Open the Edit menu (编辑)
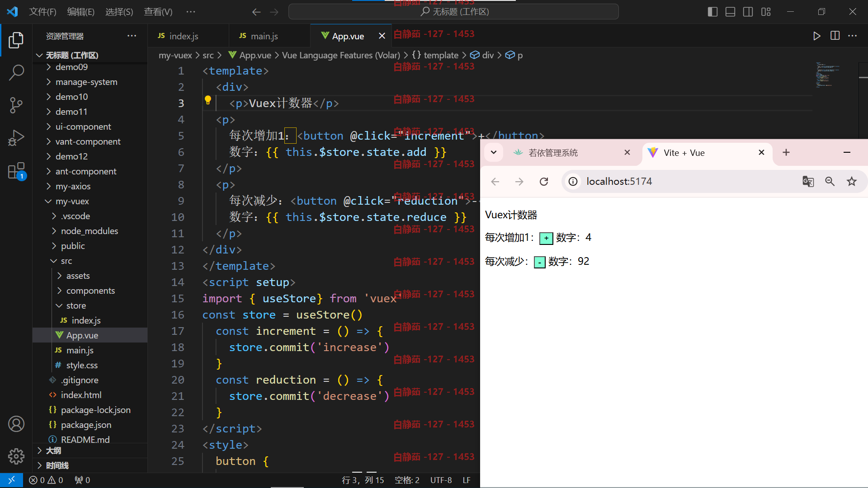Screen dimensions: 868x488 tap(80, 12)
